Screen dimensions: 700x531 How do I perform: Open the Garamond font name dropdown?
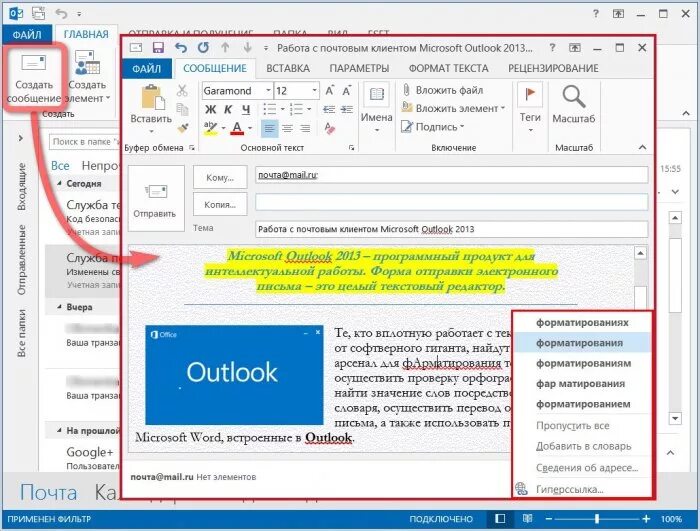268,91
